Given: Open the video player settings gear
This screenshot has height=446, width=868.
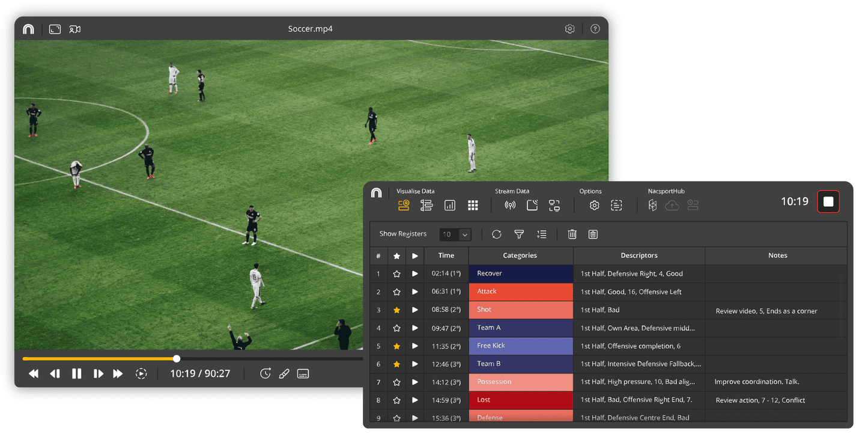Looking at the screenshot, I should point(569,29).
